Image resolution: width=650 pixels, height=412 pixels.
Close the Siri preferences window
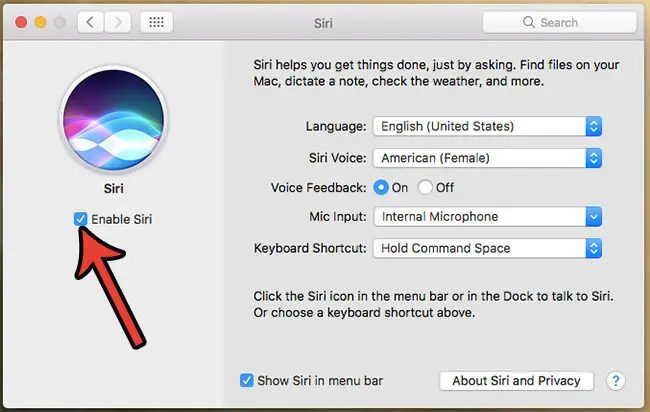coord(21,22)
